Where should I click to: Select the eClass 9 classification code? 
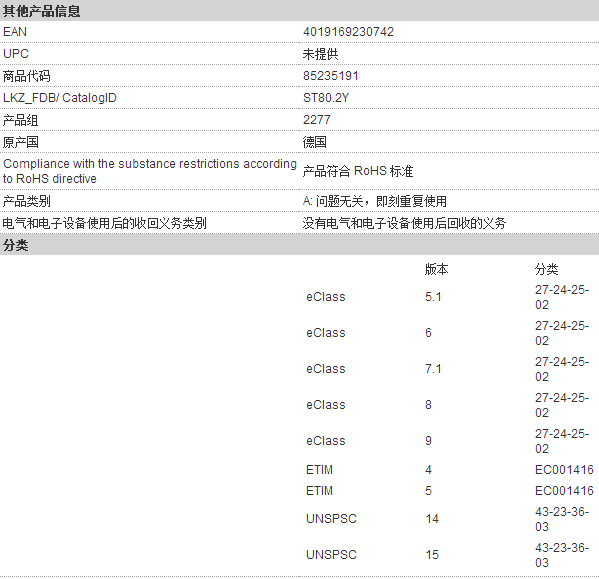coord(562,441)
